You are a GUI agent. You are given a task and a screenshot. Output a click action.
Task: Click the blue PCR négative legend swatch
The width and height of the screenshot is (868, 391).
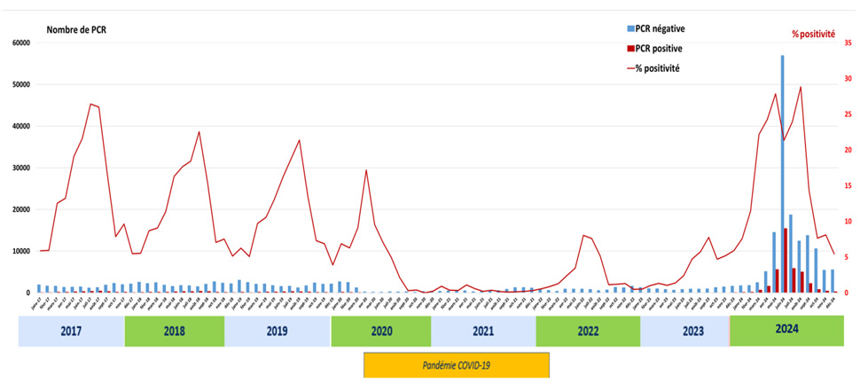(x=630, y=29)
